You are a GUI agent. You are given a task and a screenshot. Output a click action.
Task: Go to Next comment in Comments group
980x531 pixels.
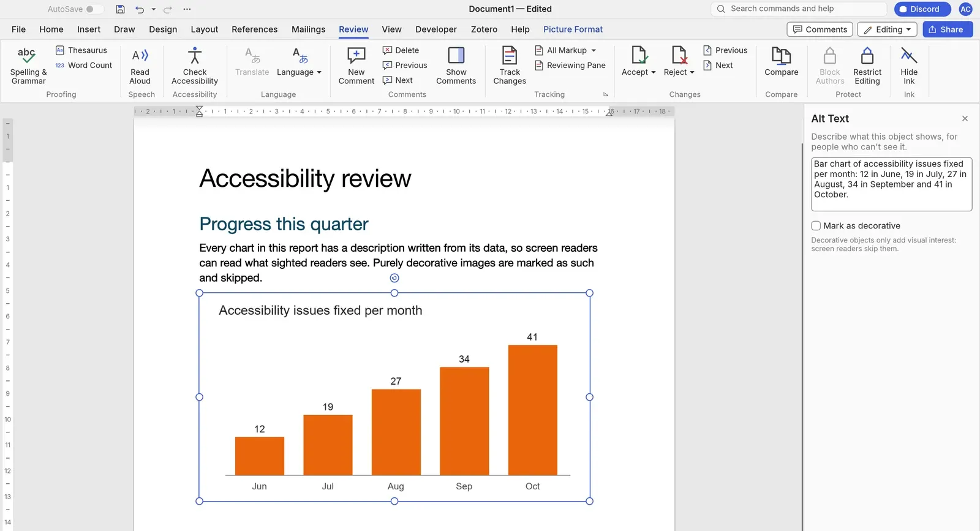(x=398, y=80)
